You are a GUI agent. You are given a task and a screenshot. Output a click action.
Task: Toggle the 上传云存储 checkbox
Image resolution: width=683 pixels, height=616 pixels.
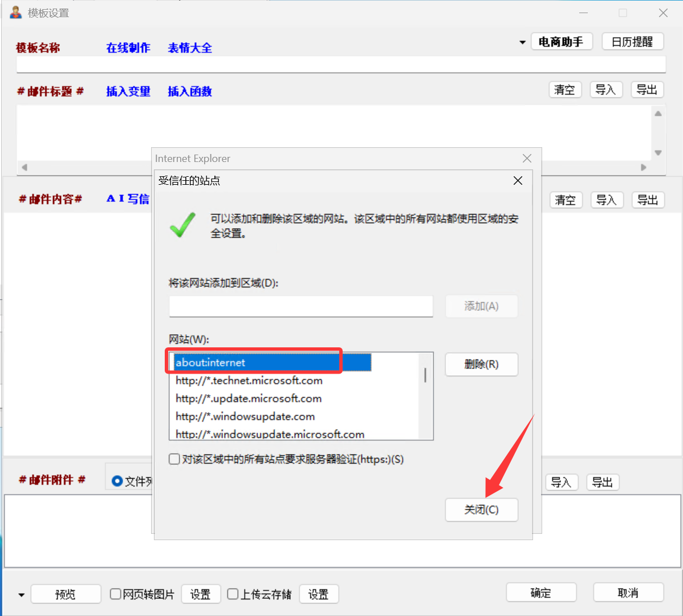tap(233, 594)
